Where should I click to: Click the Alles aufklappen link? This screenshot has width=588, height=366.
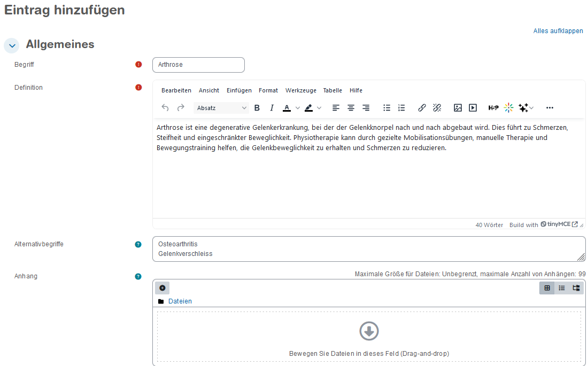[x=558, y=31]
